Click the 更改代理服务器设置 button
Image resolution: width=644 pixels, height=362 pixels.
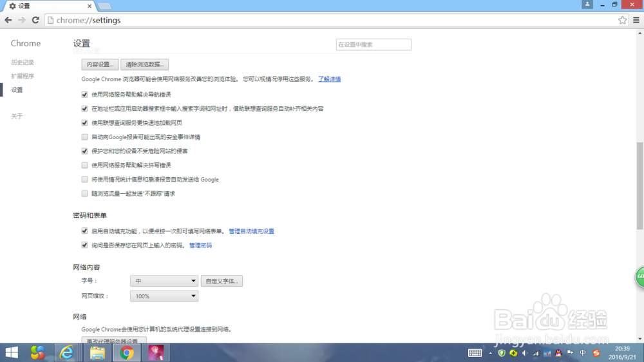(114, 340)
